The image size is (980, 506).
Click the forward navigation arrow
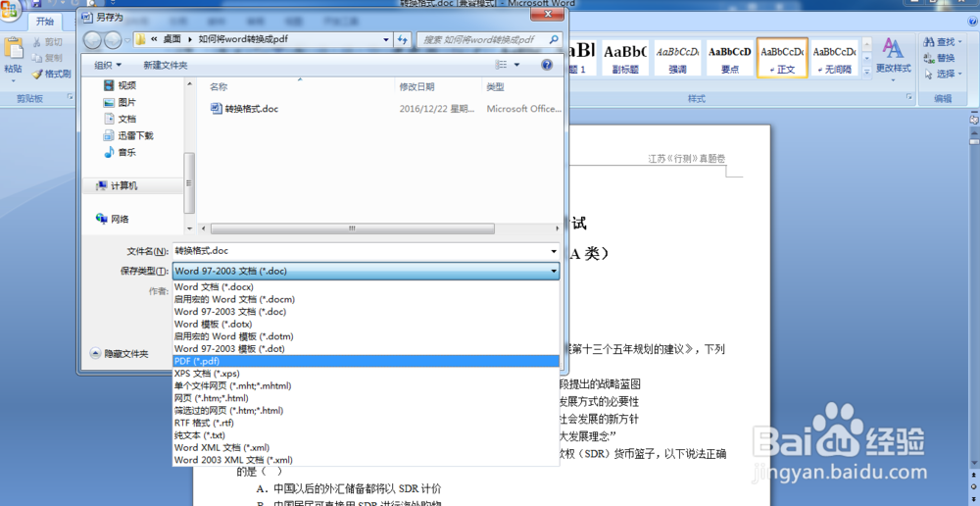113,40
